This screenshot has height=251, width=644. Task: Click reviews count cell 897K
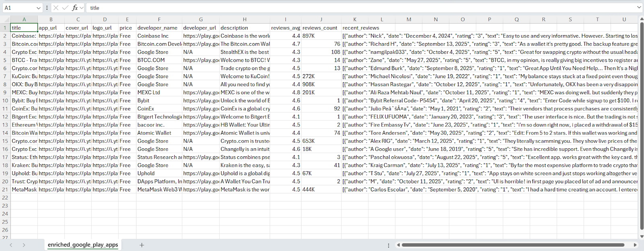point(321,36)
